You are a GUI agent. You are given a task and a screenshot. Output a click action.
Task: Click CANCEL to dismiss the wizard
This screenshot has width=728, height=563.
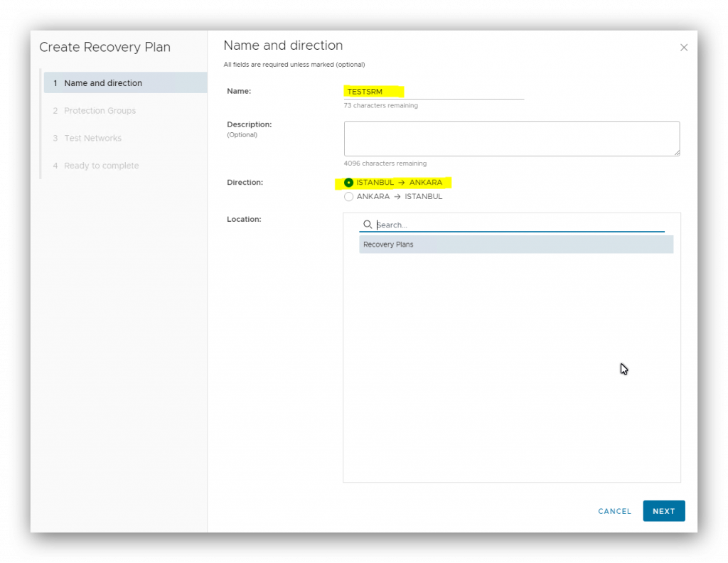pyautogui.click(x=614, y=510)
